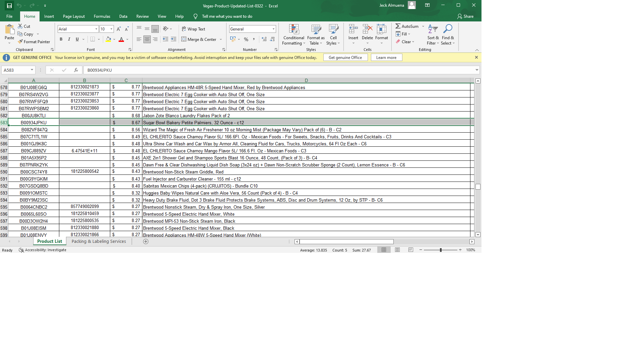644x349 pixels.
Task: Dismiss the genuine Office warning bar
Action: coord(476,58)
